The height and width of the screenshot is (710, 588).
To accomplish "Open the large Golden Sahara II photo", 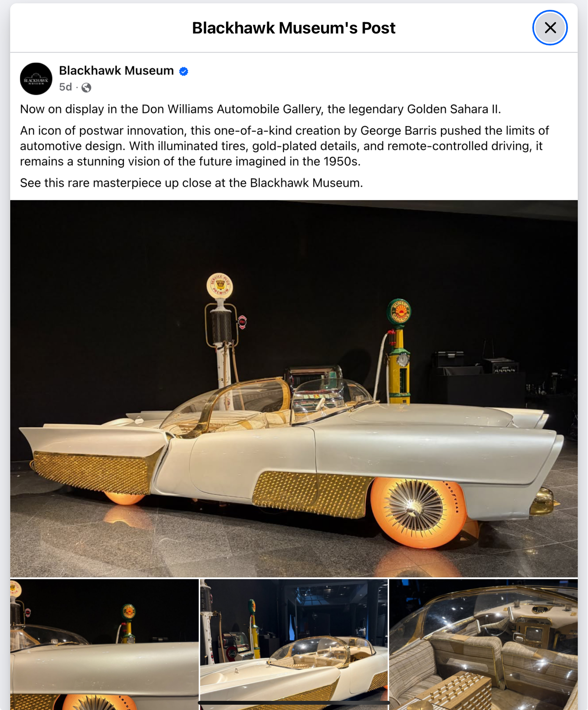I will point(294,388).
